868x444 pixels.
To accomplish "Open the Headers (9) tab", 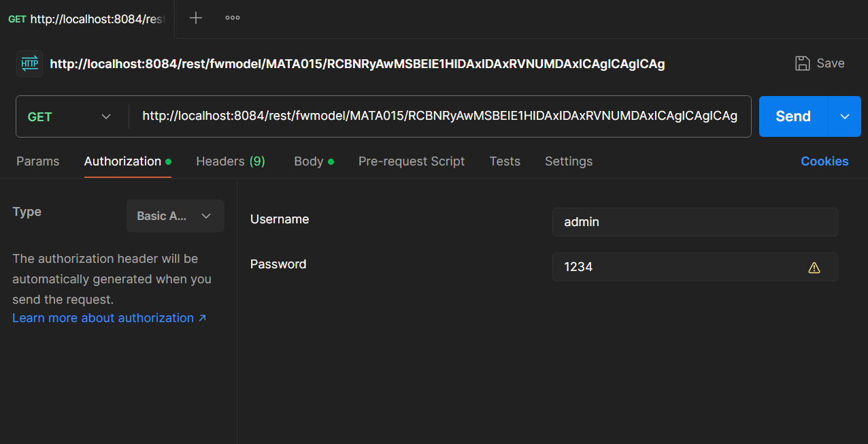I will pyautogui.click(x=230, y=161).
